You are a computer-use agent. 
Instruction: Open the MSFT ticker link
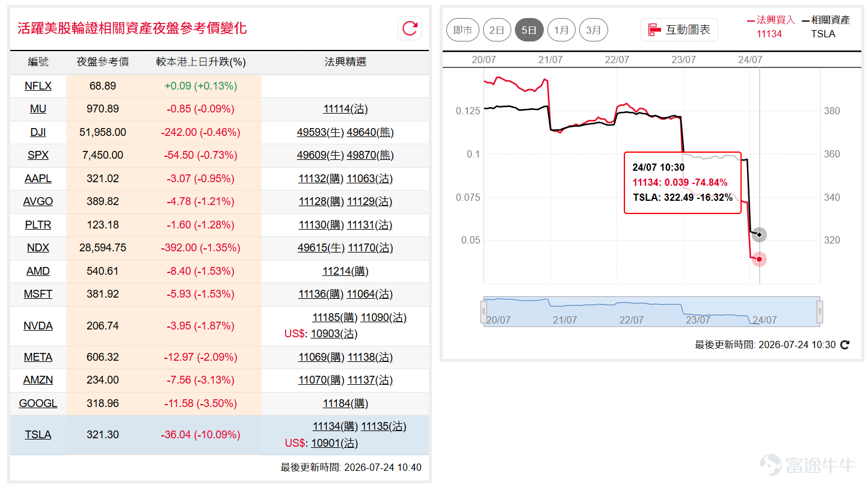point(38,294)
